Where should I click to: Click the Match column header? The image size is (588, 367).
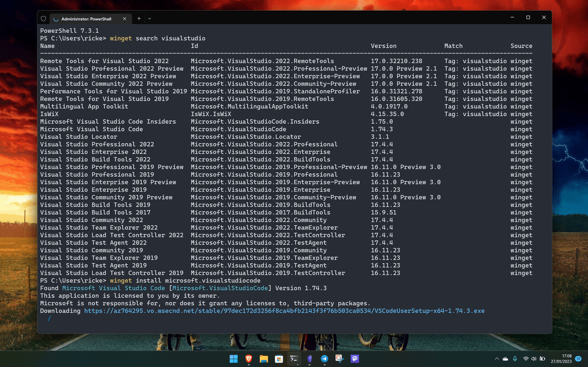point(453,46)
